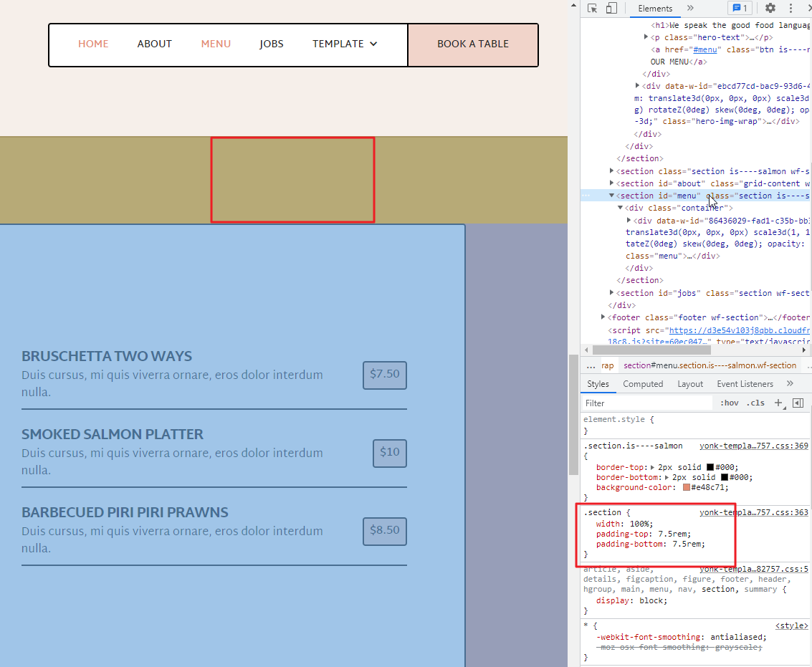Open the Computed tab
This screenshot has width=812, height=667.
[x=643, y=384]
